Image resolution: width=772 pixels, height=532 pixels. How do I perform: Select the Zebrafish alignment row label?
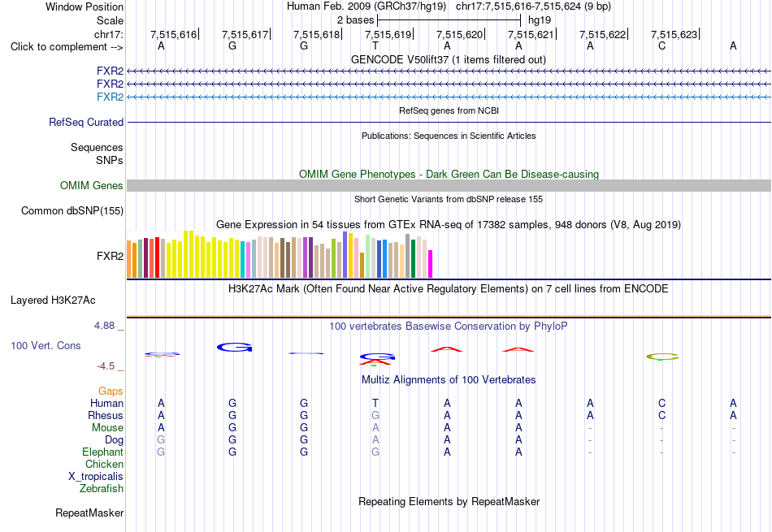tap(102, 488)
